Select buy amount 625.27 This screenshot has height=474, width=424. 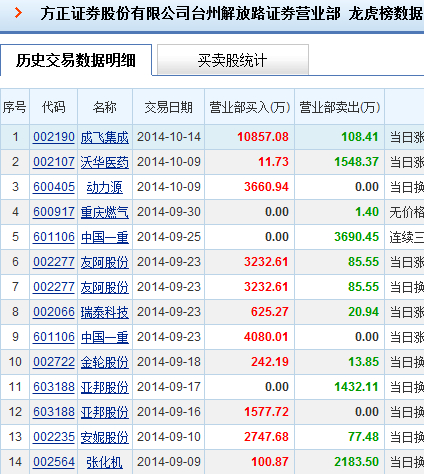click(x=270, y=312)
